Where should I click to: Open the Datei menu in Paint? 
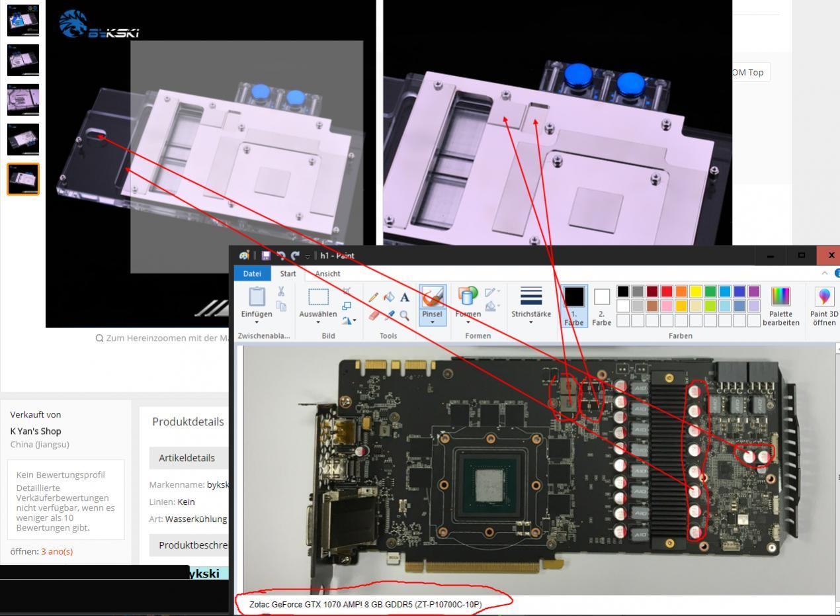pyautogui.click(x=252, y=273)
